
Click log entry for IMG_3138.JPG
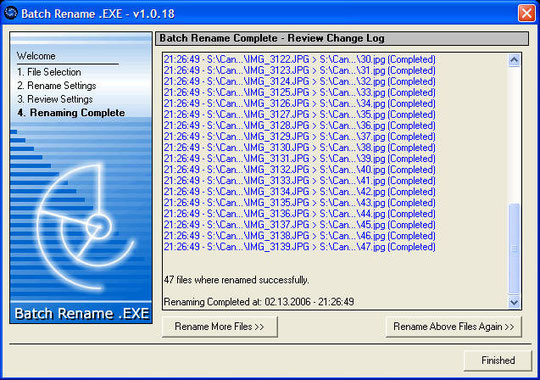pos(300,236)
